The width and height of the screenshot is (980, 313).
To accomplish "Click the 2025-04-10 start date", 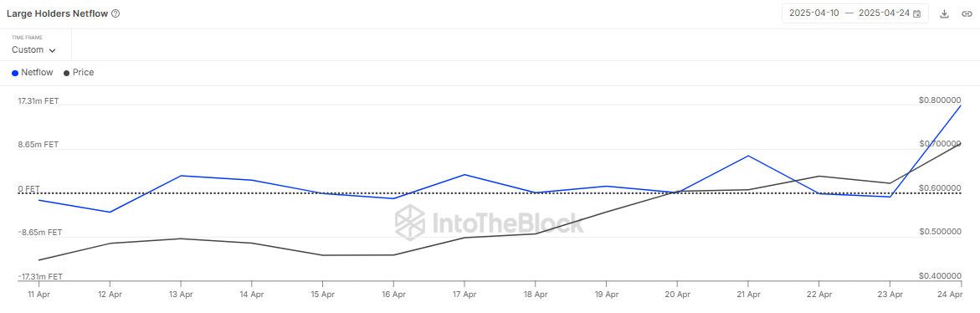I will click(813, 13).
